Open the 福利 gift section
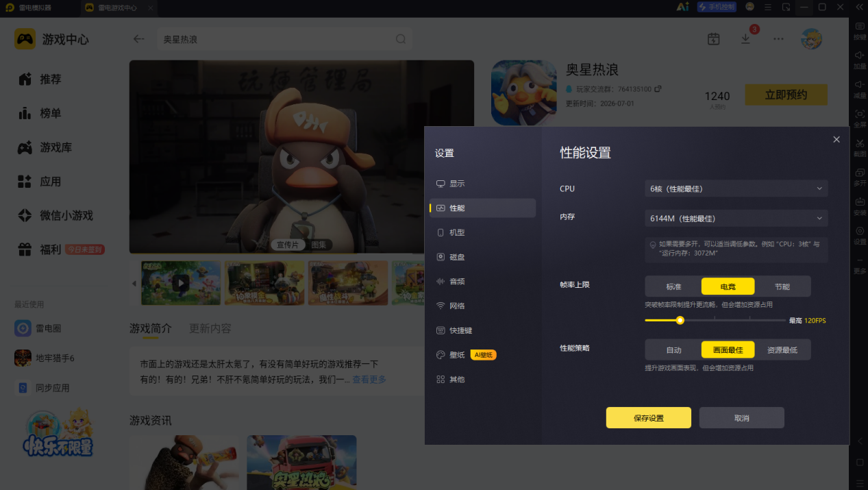Viewport: 868px width, 490px height. (40, 249)
